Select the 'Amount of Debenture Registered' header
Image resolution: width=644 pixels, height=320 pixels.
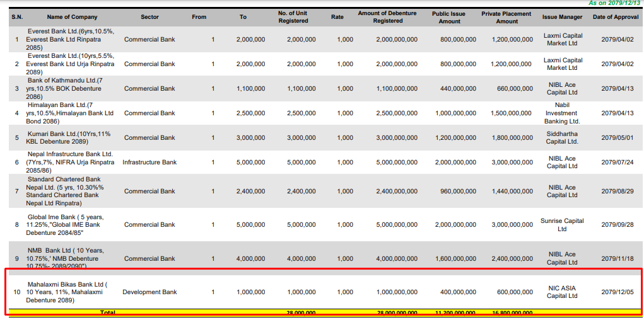click(387, 17)
